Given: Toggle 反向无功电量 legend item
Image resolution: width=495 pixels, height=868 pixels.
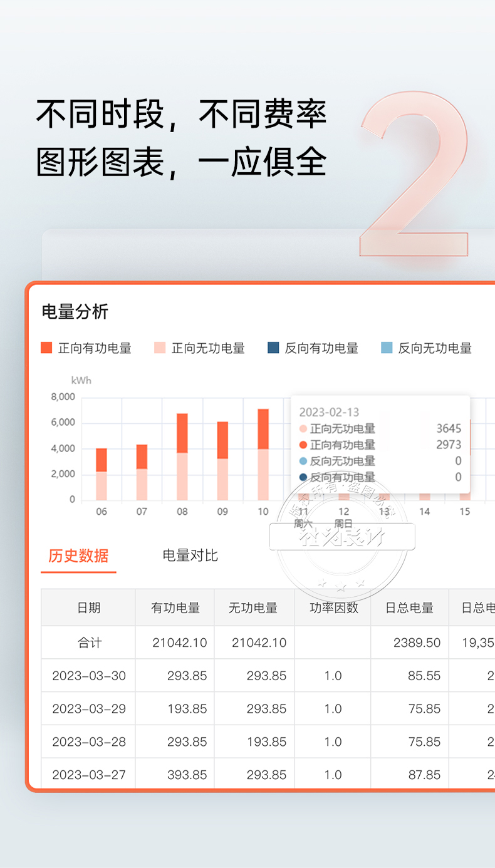Looking at the screenshot, I should [426, 348].
